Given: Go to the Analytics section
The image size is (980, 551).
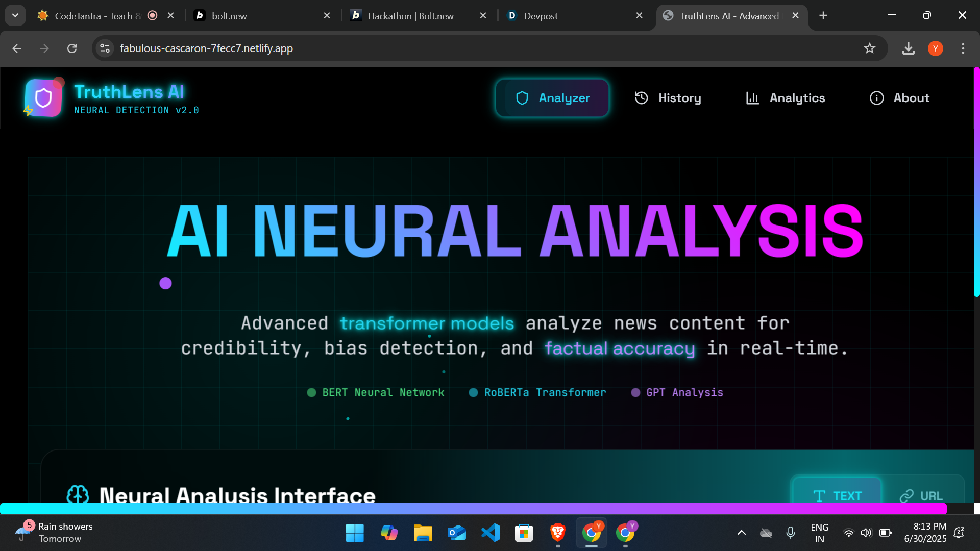Looking at the screenshot, I should tap(785, 98).
